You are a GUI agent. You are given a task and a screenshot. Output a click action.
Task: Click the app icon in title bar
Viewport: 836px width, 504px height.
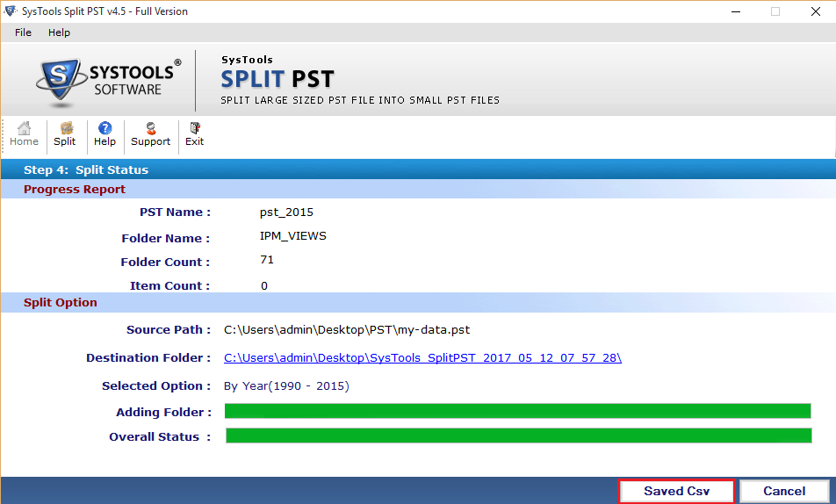pyautogui.click(x=11, y=11)
